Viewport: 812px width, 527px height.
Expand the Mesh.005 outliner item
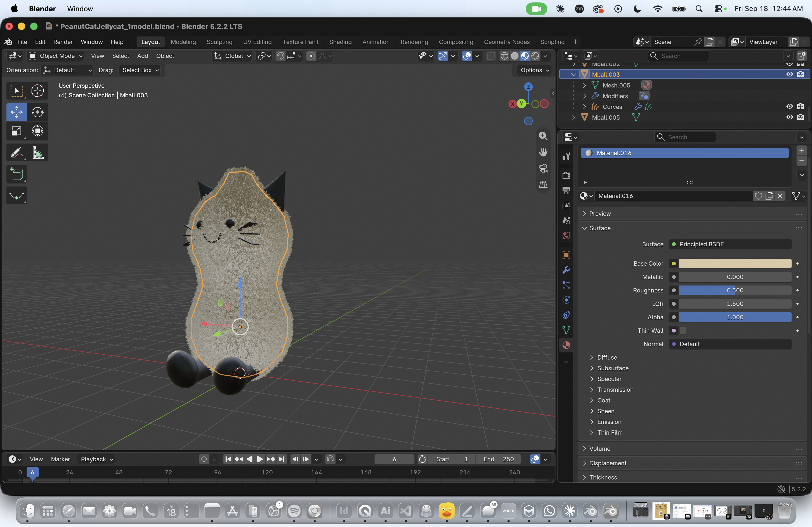coord(585,85)
